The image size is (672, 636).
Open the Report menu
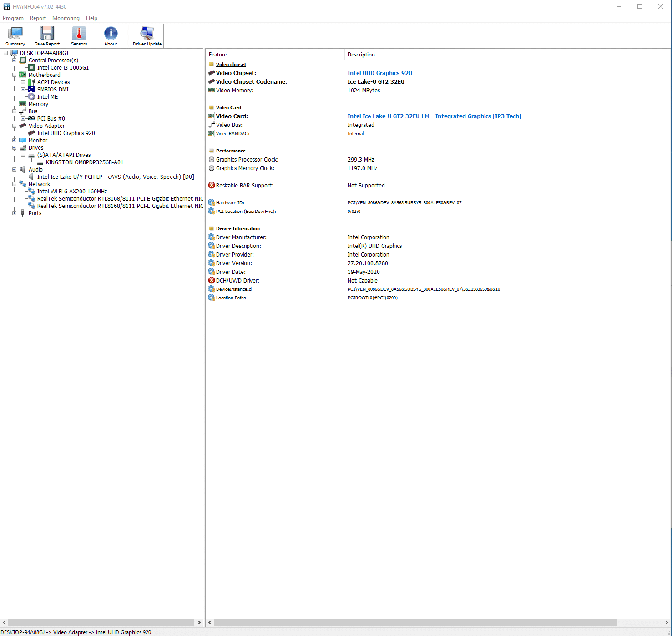38,18
